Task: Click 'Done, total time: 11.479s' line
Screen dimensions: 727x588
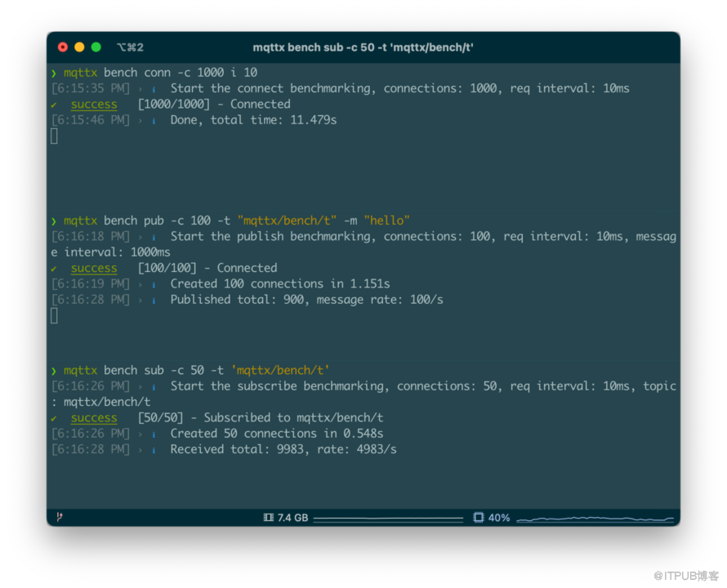Action: [253, 119]
